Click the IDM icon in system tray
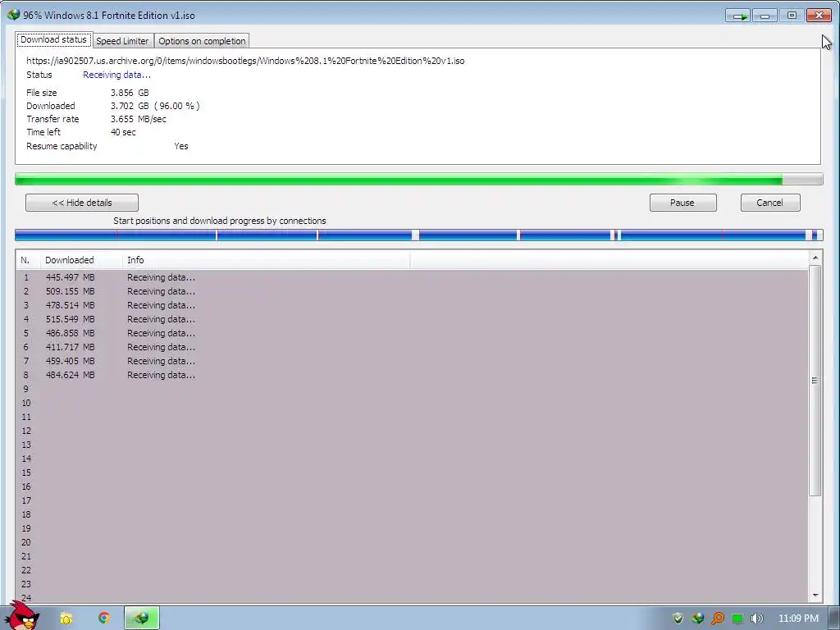The height and width of the screenshot is (630, 840). pyautogui.click(x=697, y=619)
